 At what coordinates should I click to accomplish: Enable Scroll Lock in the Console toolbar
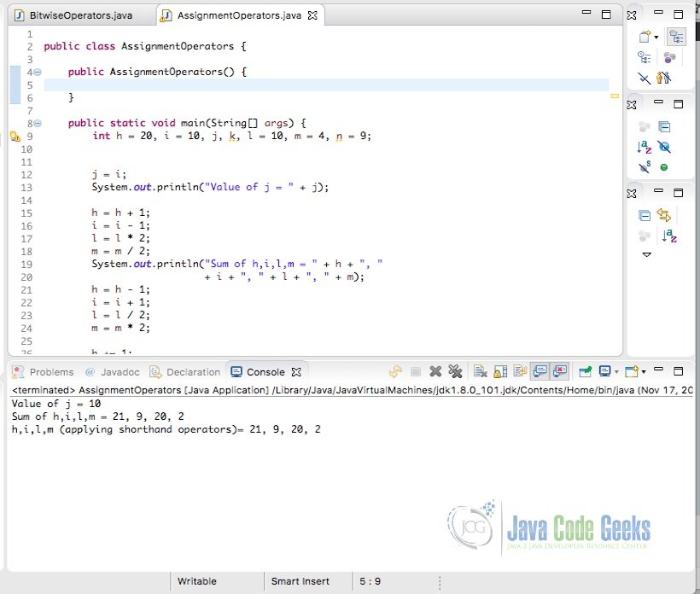tap(499, 371)
